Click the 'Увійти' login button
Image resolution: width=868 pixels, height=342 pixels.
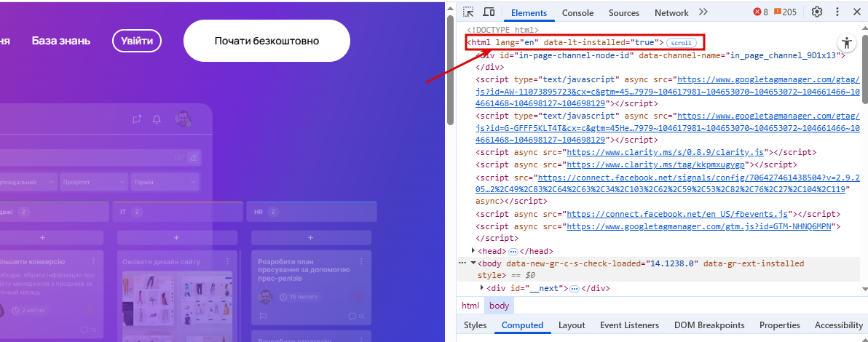(x=137, y=41)
